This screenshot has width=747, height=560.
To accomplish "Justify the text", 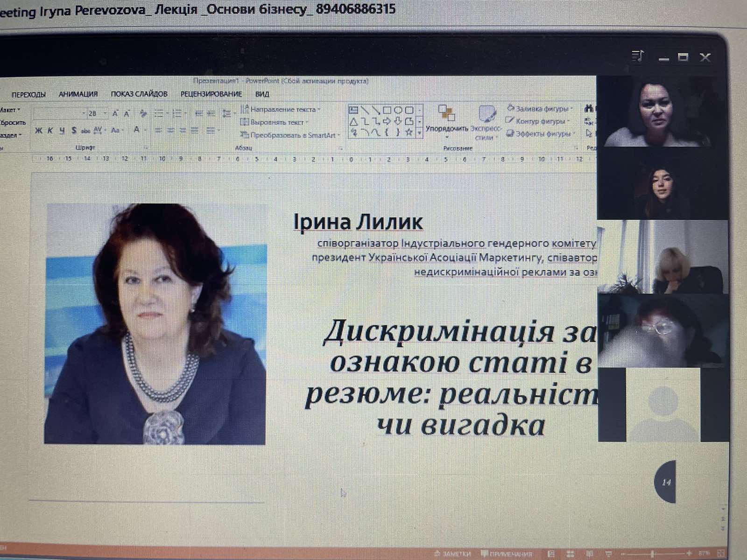I will tap(195, 130).
